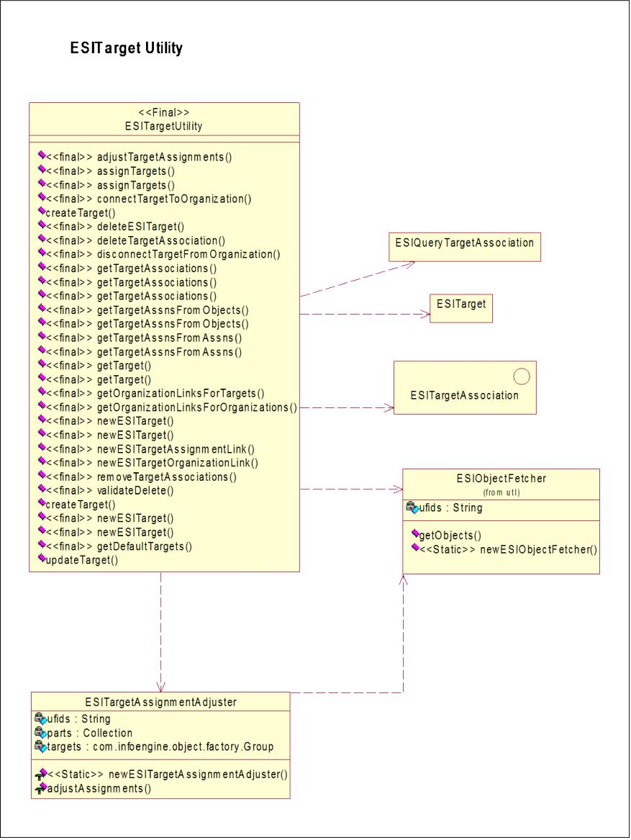Click the icon beside adjustTargetAssignments() operation
The height and width of the screenshot is (840, 631).
(x=42, y=156)
